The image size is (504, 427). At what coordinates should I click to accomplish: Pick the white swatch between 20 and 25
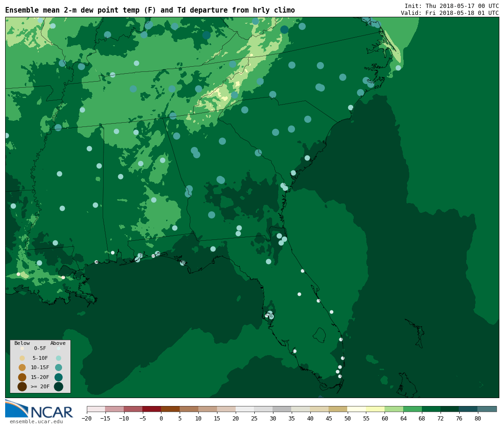(x=245, y=409)
